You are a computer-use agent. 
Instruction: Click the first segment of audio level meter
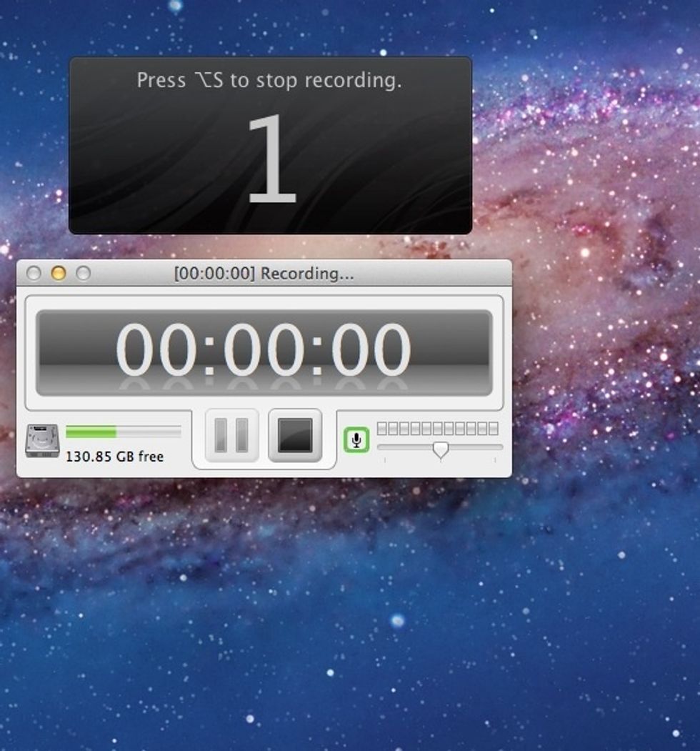(382, 428)
